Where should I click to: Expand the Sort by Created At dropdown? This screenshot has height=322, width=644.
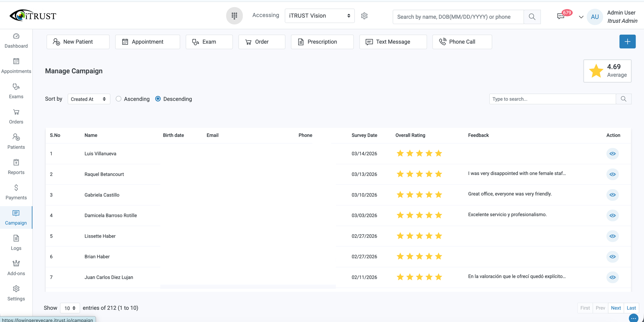point(89,99)
